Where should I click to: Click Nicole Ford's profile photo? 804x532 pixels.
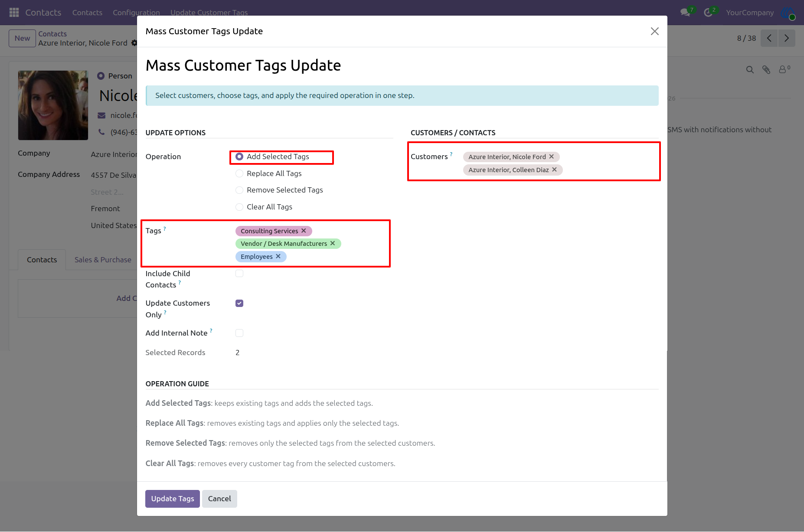tap(53, 105)
